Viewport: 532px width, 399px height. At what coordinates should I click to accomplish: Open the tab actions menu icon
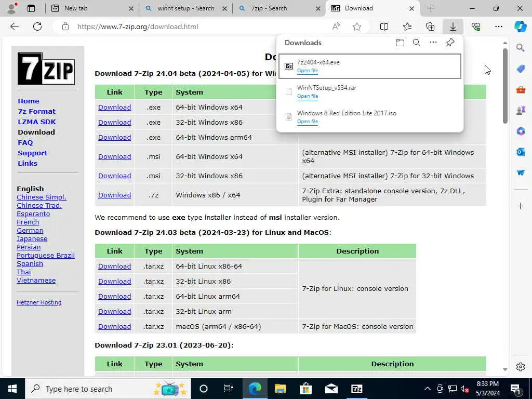[31, 8]
